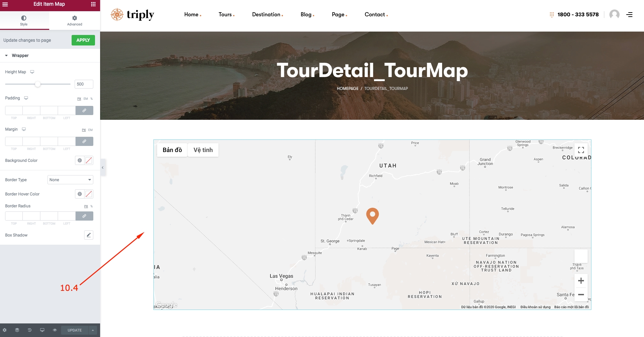
Task: Toggle linked values for Border Radius
Action: [x=84, y=216]
